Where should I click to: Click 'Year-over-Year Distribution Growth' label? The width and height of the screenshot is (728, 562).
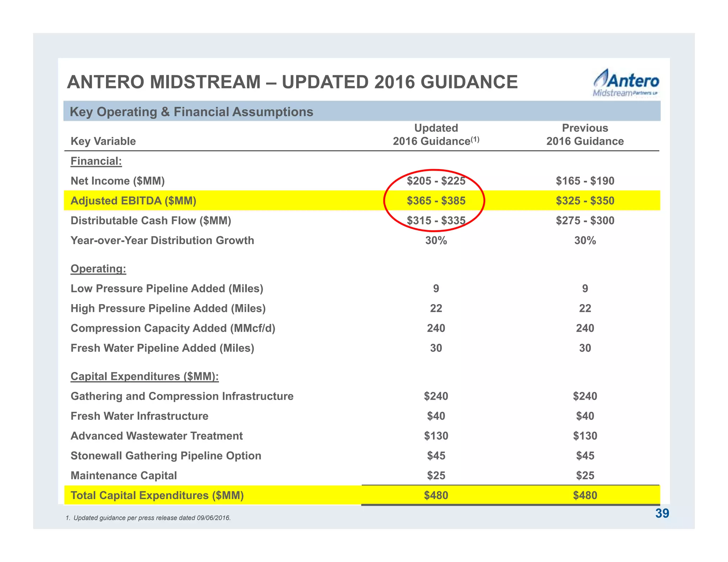(162, 241)
